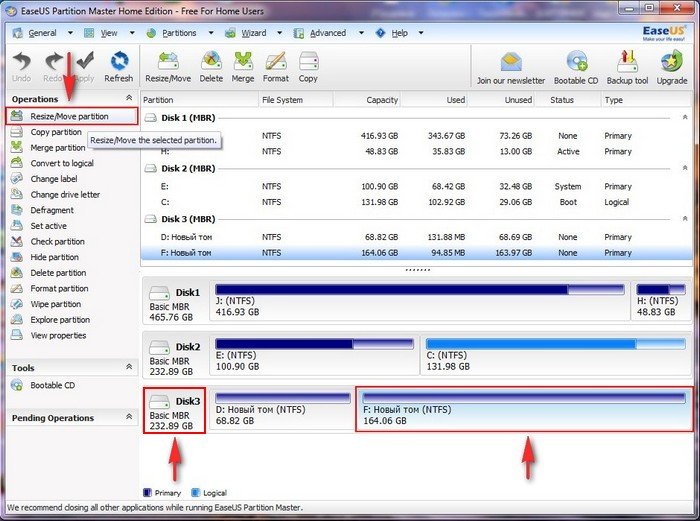The image size is (700, 521).
Task: Click the Apply checkmark icon
Action: coord(85,67)
